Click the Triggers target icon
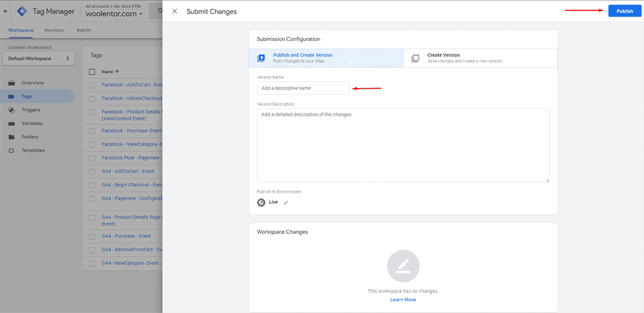The height and width of the screenshot is (313, 644). coord(12,110)
